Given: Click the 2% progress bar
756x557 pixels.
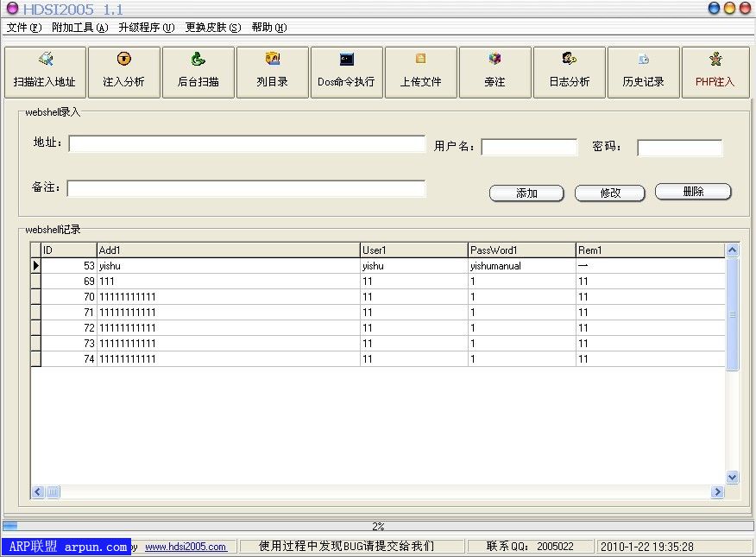Looking at the screenshot, I should (377, 525).
